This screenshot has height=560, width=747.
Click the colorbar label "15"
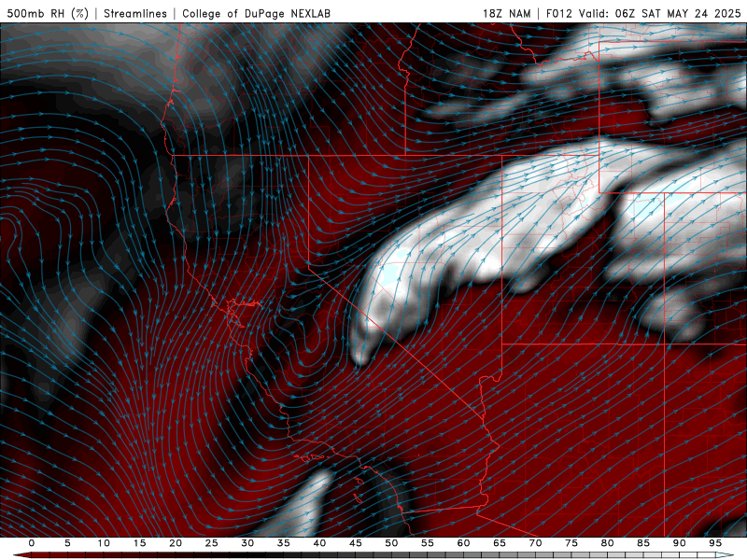139,543
